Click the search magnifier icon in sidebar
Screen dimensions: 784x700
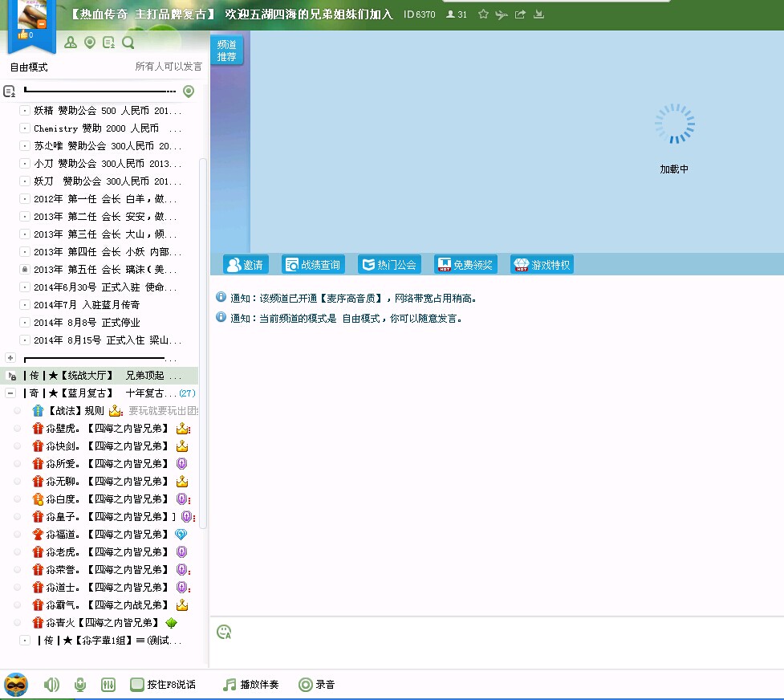(128, 43)
